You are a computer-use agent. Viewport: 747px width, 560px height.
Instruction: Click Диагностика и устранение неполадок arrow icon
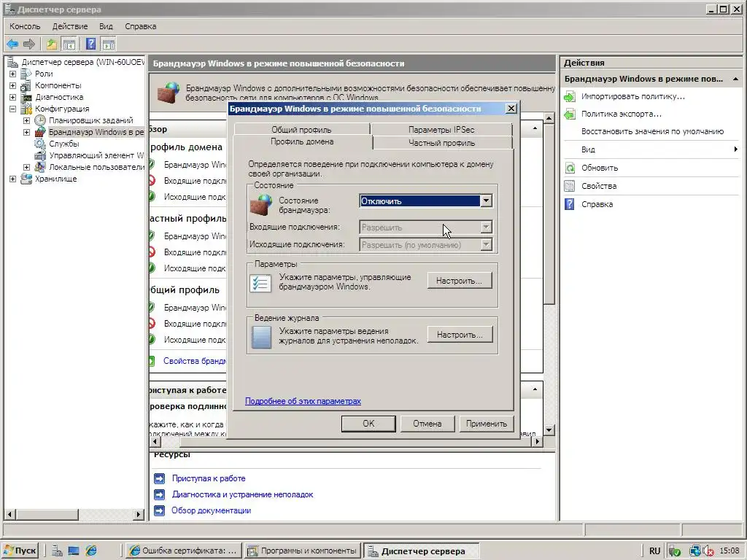click(x=160, y=495)
